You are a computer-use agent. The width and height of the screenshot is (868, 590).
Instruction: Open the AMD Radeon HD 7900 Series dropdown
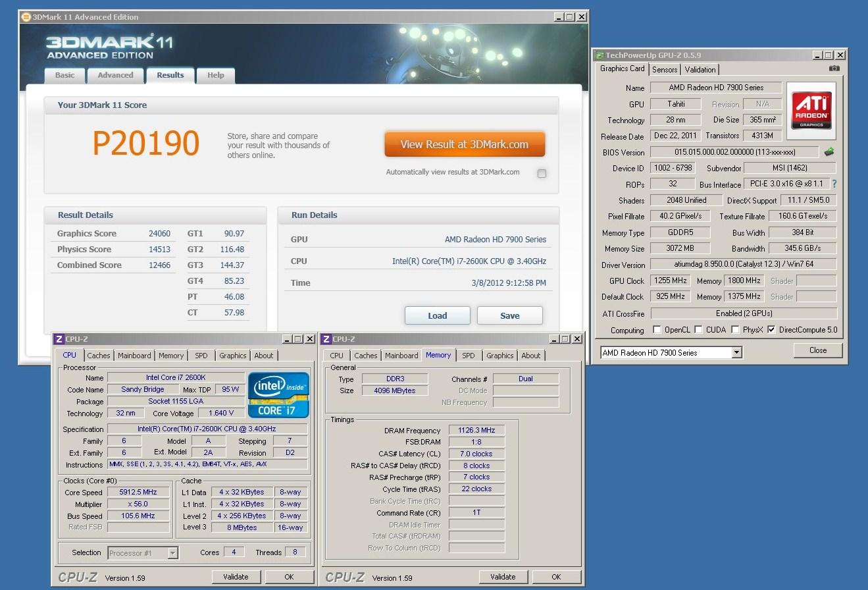click(736, 352)
